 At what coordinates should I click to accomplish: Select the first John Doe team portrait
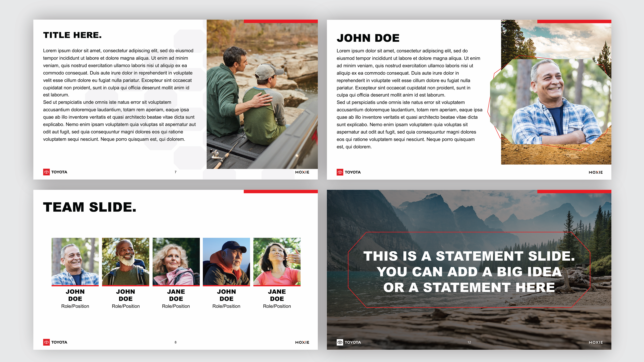75,261
